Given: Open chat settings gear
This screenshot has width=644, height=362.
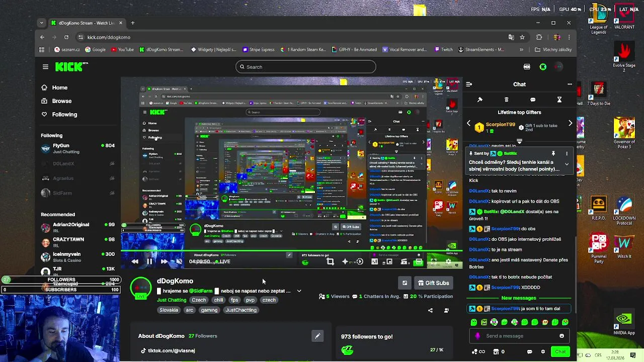Looking at the screenshot, I should (543, 352).
